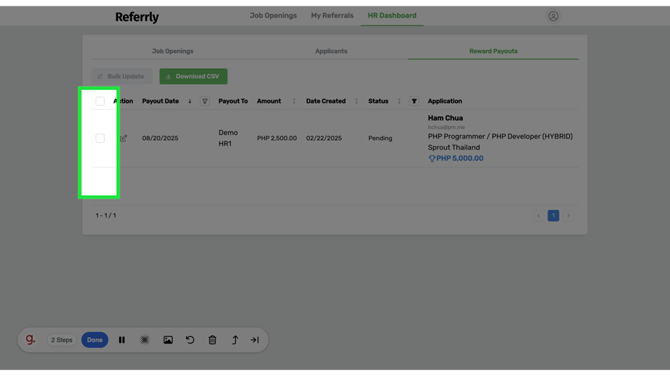Image resolution: width=670 pixels, height=376 pixels.
Task: Sort the Status column
Action: click(399, 101)
